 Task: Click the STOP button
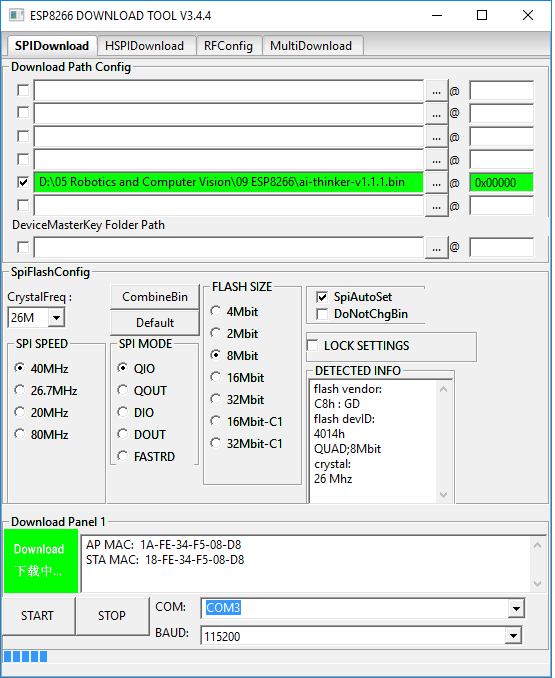[x=112, y=616]
